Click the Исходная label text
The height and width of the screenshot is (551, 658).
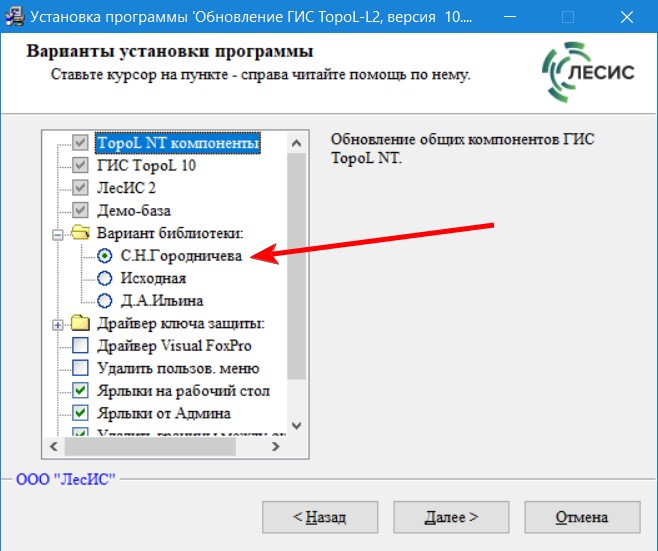[153, 278]
